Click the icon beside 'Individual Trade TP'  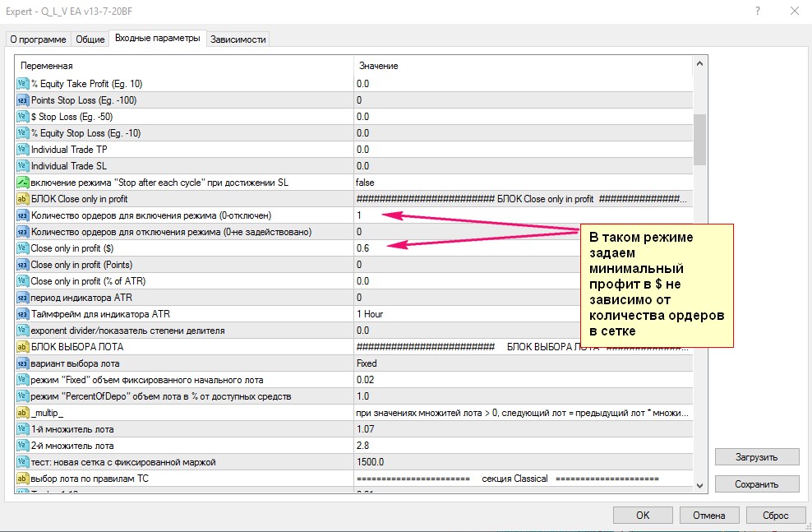click(22, 150)
